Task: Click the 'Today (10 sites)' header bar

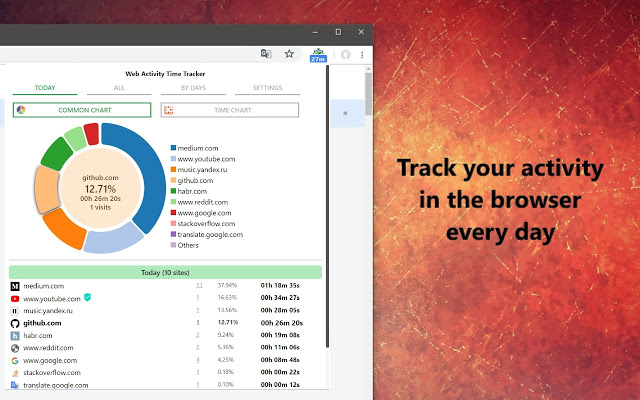Action: (165, 272)
